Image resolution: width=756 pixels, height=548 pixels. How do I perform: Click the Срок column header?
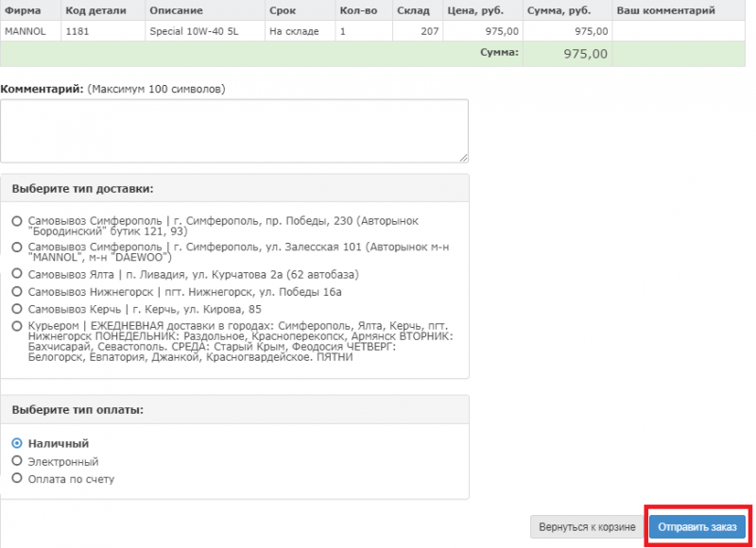tap(300, 10)
